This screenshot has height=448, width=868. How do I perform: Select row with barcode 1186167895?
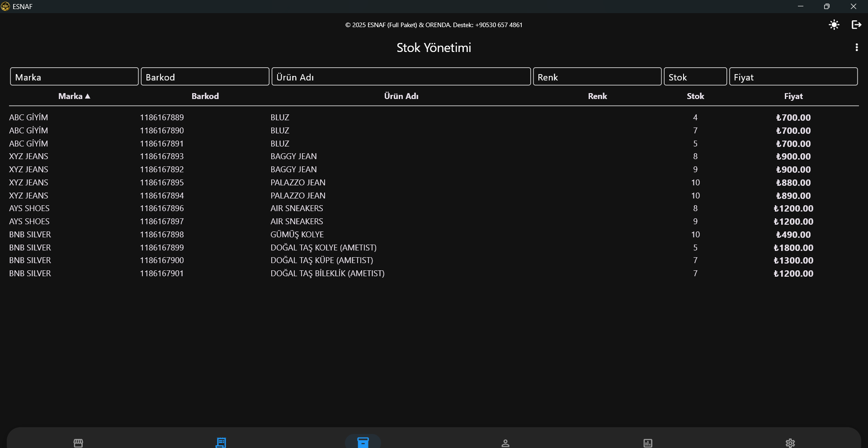click(162, 183)
